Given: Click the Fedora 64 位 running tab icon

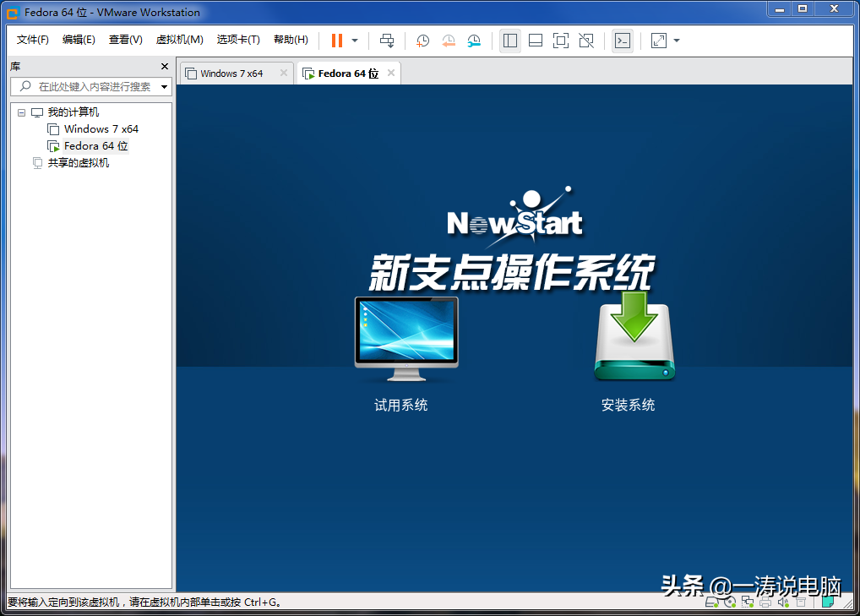Looking at the screenshot, I should 308,74.
